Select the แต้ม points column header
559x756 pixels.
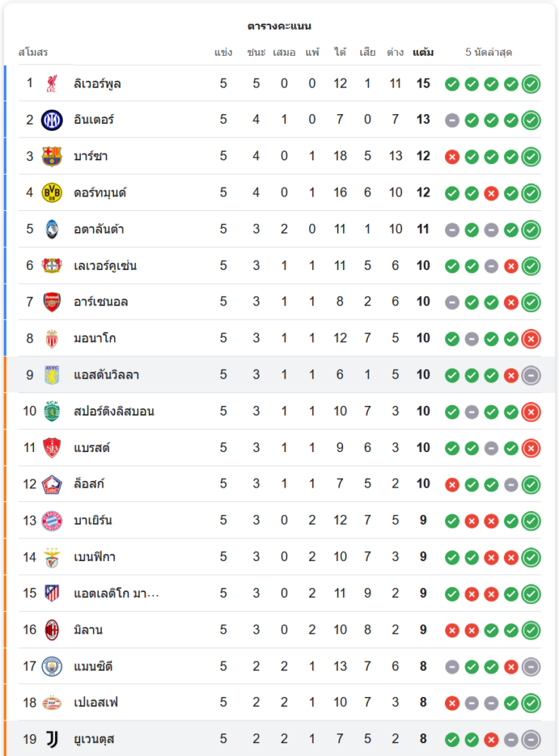(423, 52)
